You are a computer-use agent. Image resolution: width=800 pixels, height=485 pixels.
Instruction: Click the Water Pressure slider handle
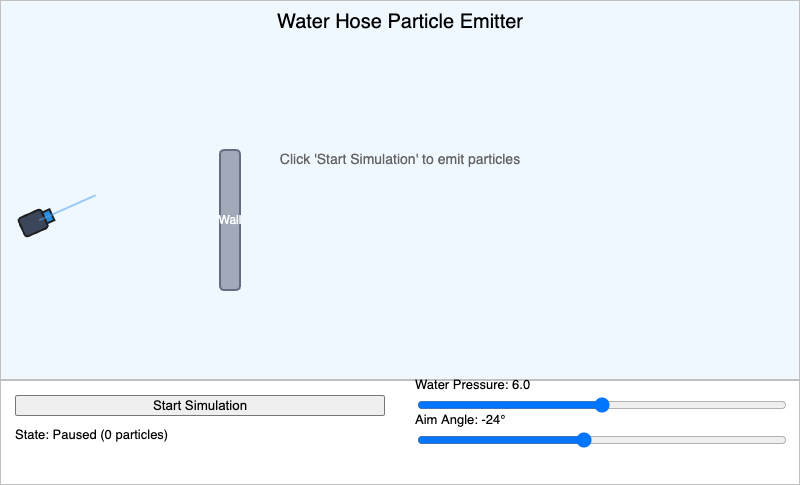click(602, 405)
